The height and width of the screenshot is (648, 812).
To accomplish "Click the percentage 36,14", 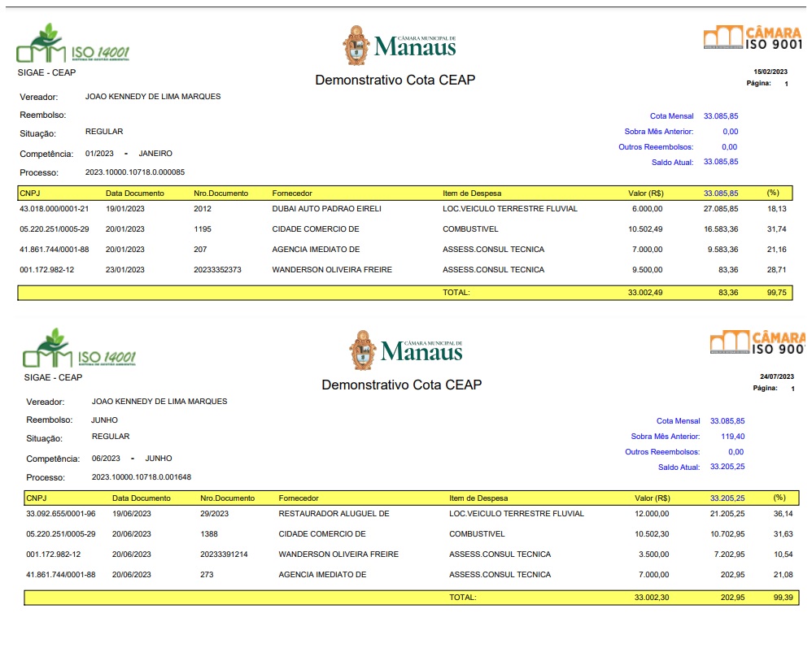I will [x=784, y=514].
